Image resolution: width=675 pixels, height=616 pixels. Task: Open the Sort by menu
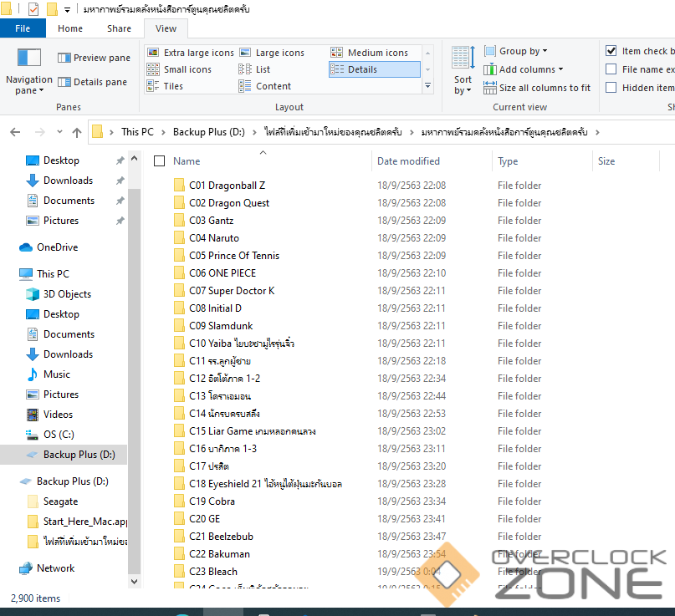click(463, 70)
